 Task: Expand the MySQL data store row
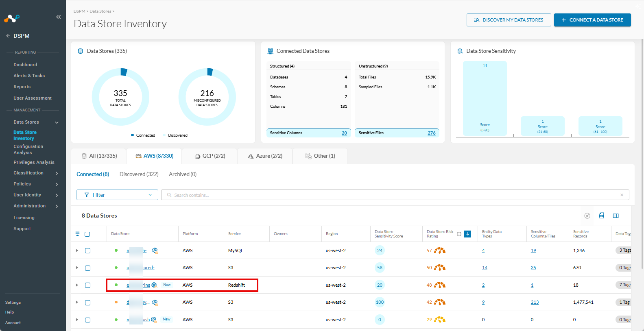tap(77, 250)
